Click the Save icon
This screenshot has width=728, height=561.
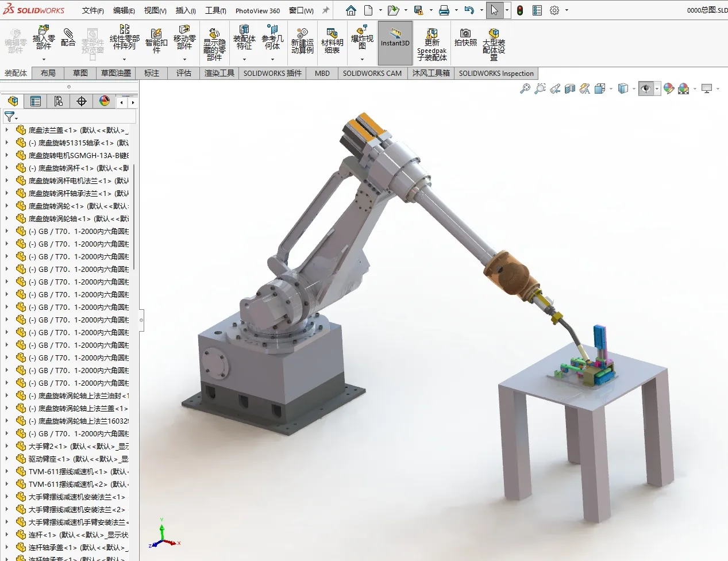pos(418,10)
